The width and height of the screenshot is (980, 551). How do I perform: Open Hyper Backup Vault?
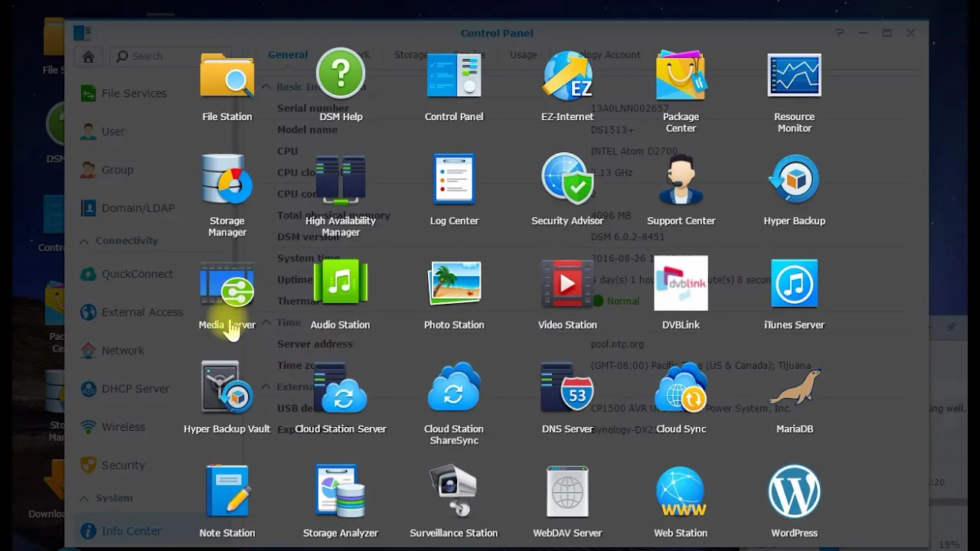227,388
